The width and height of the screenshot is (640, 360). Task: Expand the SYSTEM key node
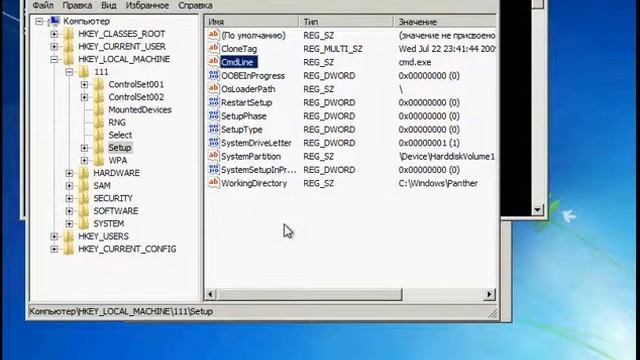pos(69,224)
